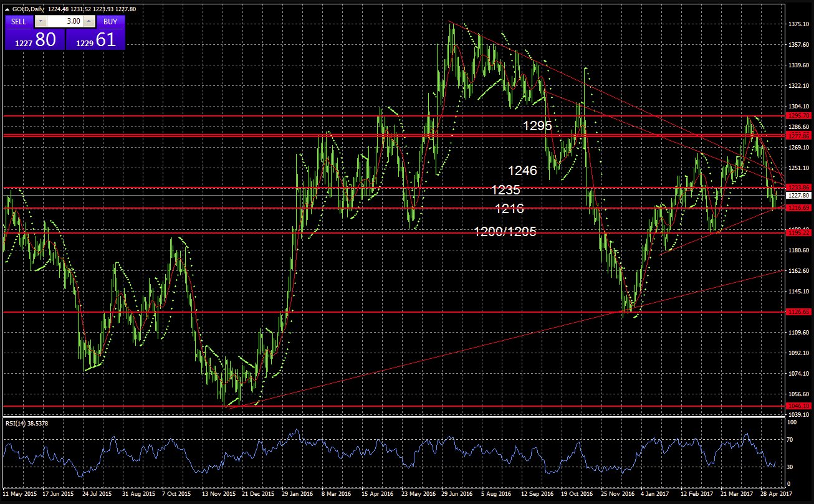This screenshot has height=504, width=814.
Task: Select the 1216.69 red price label
Action: point(798,207)
